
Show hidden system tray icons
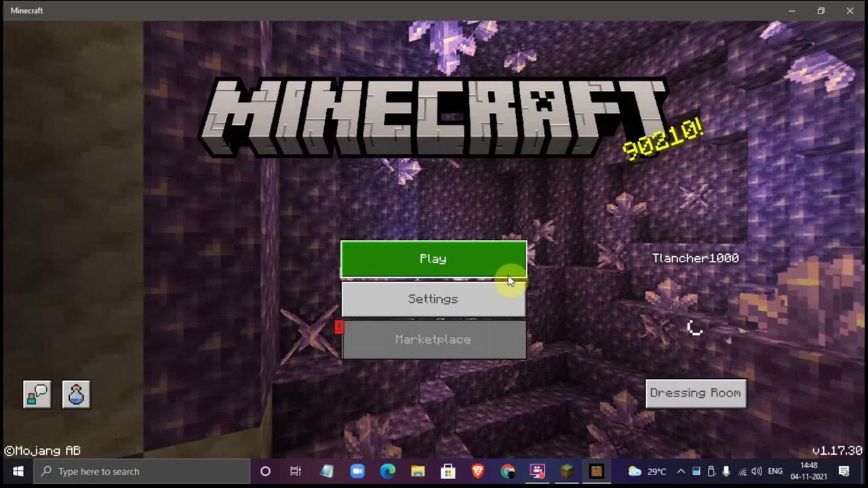point(681,471)
